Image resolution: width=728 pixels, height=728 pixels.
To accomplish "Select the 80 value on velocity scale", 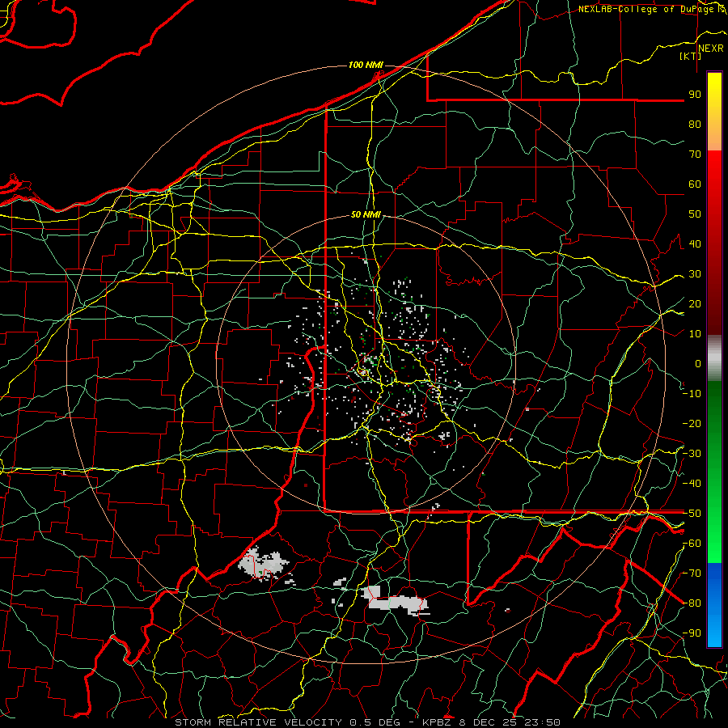I will point(695,125).
